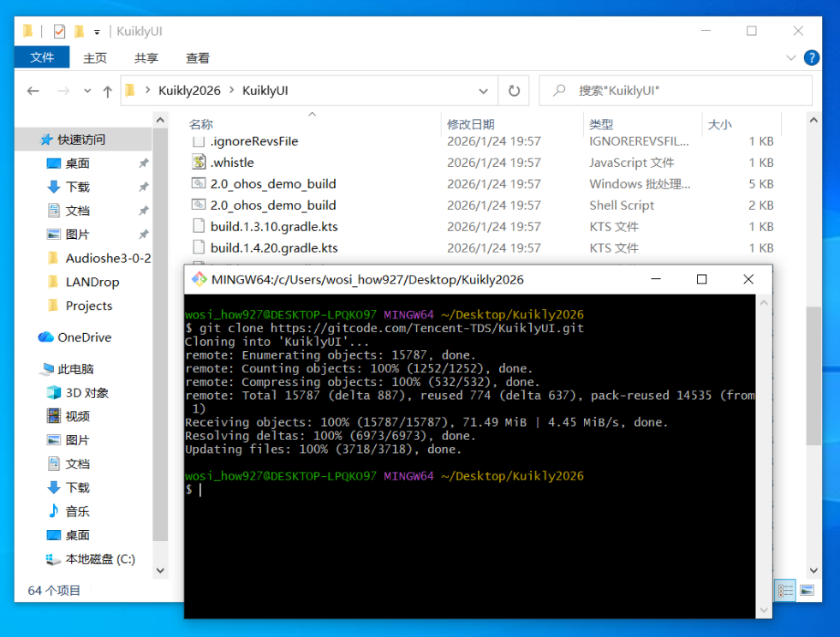840x637 pixels.
Task: Click navigation pane scroll down arrow
Action: 160,570
